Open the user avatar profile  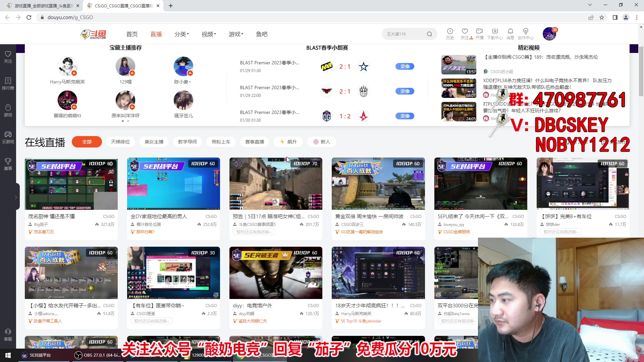tap(549, 34)
